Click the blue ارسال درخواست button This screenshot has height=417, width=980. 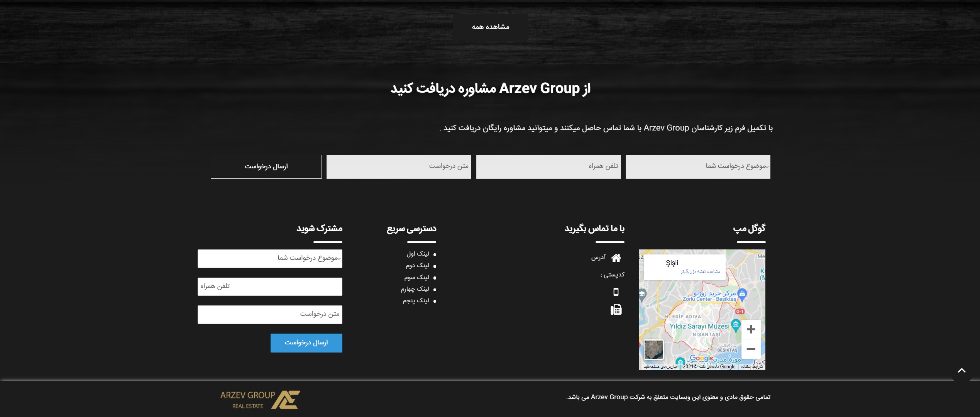point(306,343)
